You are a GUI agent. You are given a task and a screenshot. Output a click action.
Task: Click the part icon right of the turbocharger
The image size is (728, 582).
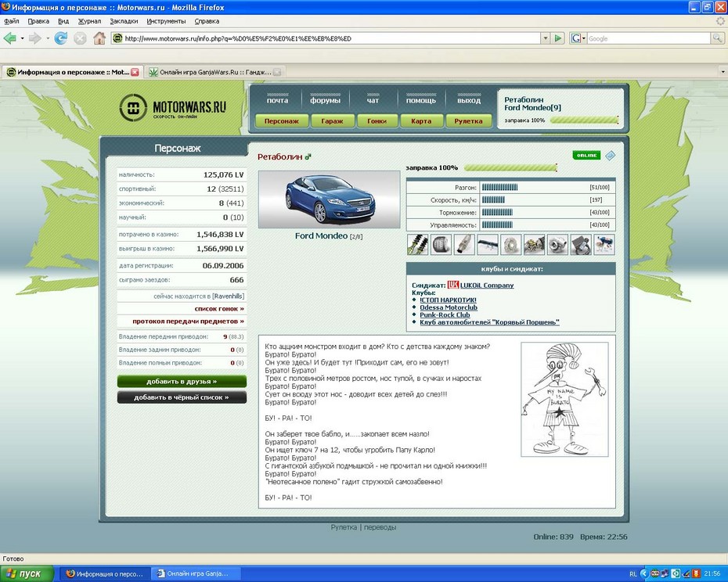coord(581,244)
